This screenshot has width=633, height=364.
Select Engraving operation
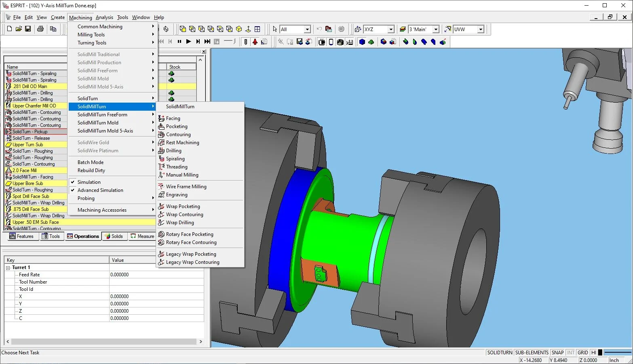(x=200, y=195)
